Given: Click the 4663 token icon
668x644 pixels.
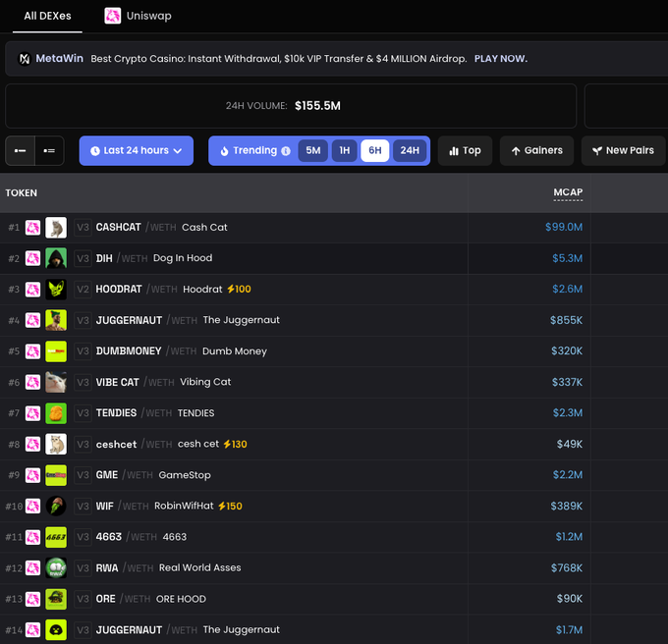Looking at the screenshot, I should 56,537.
